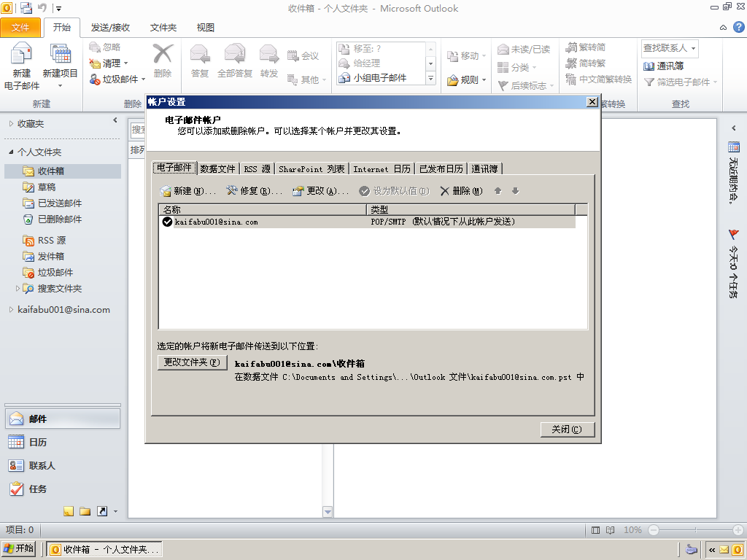The image size is (747, 560).
Task: Switch to Send/Receive (发送/接收) ribbon tab
Action: point(111,28)
